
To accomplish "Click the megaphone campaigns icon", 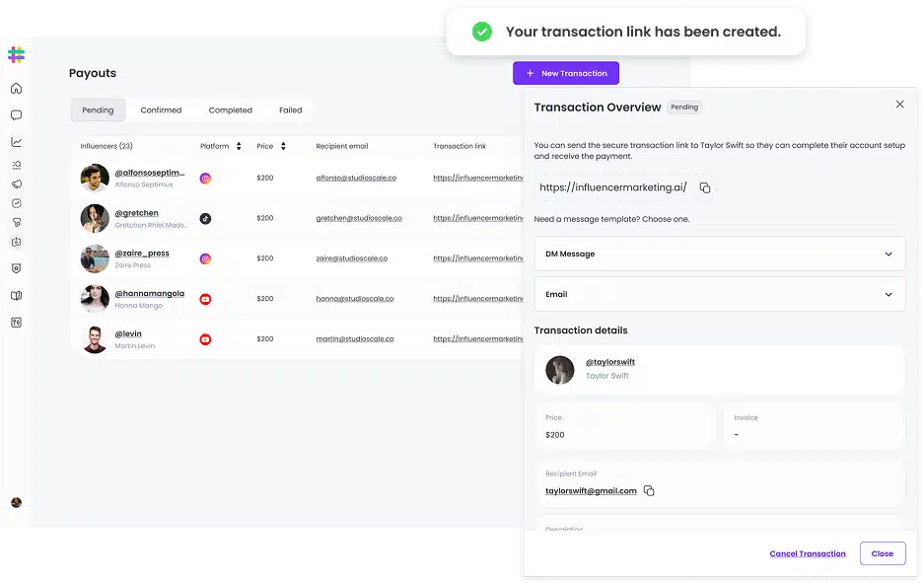I will pos(16,183).
